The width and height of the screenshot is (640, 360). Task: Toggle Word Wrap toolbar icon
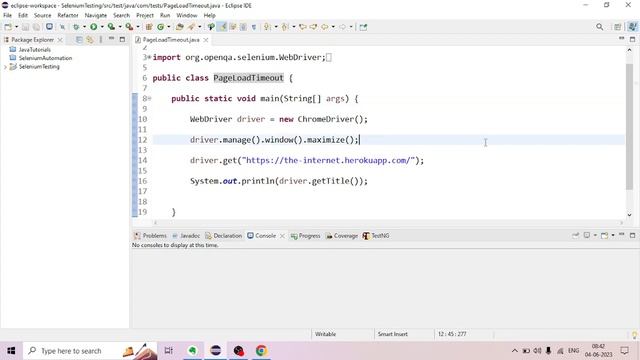click(x=233, y=27)
